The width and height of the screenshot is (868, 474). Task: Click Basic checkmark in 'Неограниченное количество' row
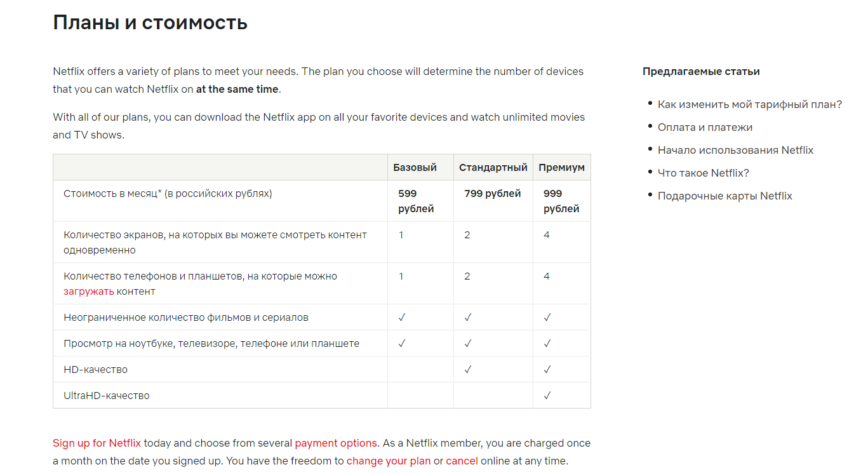(402, 318)
